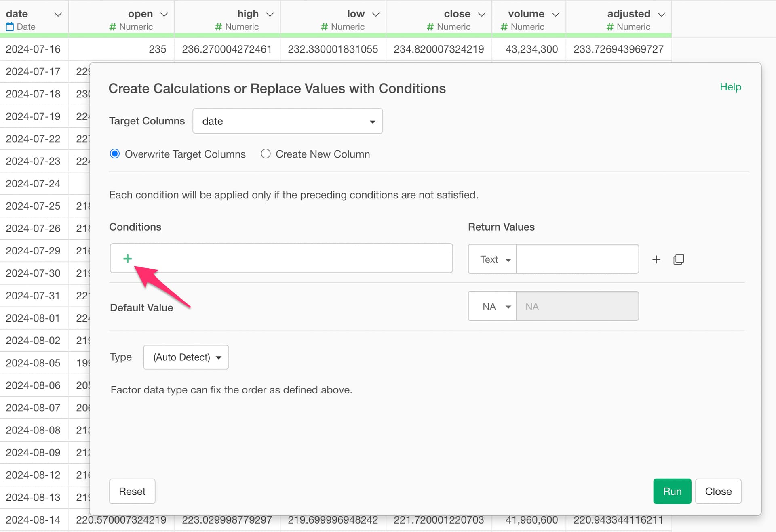The height and width of the screenshot is (532, 776).
Task: Add a new condition with green plus
Action: coord(127,259)
